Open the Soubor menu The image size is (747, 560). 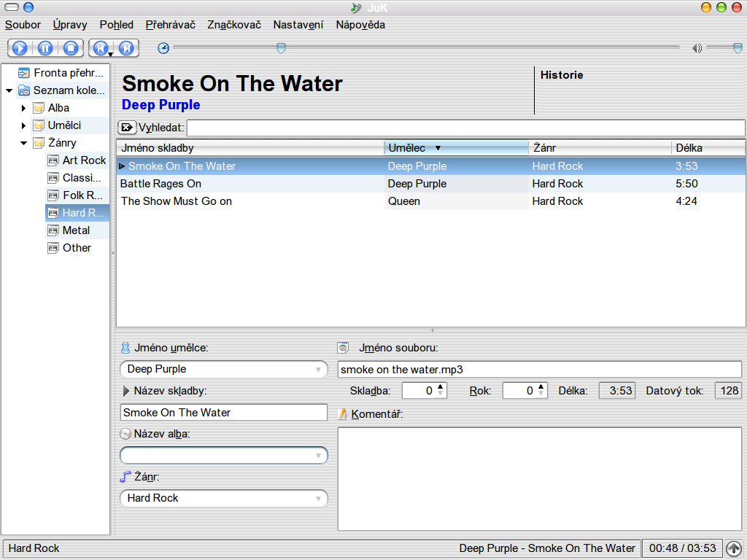pos(23,25)
